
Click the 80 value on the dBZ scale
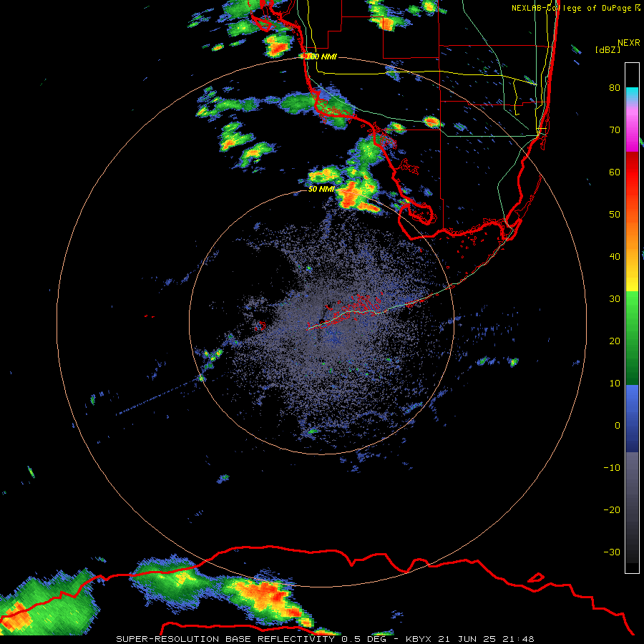615,87
